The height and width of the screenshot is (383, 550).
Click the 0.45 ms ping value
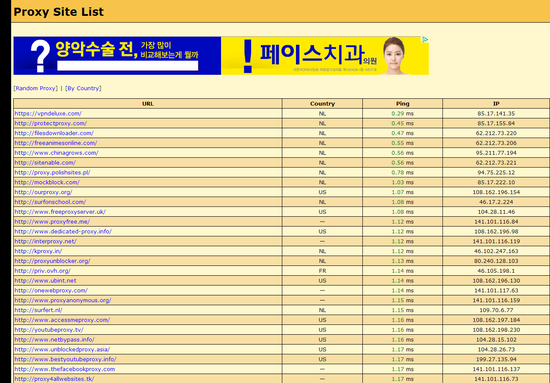click(402, 123)
